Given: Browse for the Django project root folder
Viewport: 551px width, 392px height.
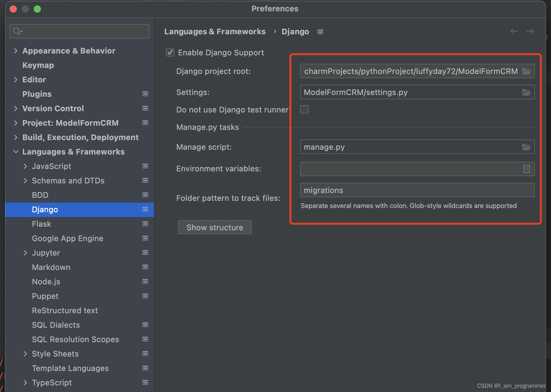Looking at the screenshot, I should tap(526, 71).
